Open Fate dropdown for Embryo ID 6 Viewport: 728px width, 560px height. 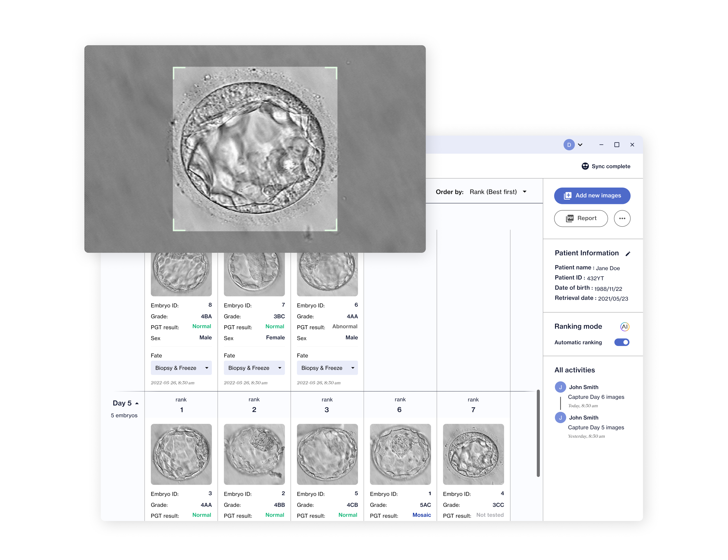(x=327, y=368)
